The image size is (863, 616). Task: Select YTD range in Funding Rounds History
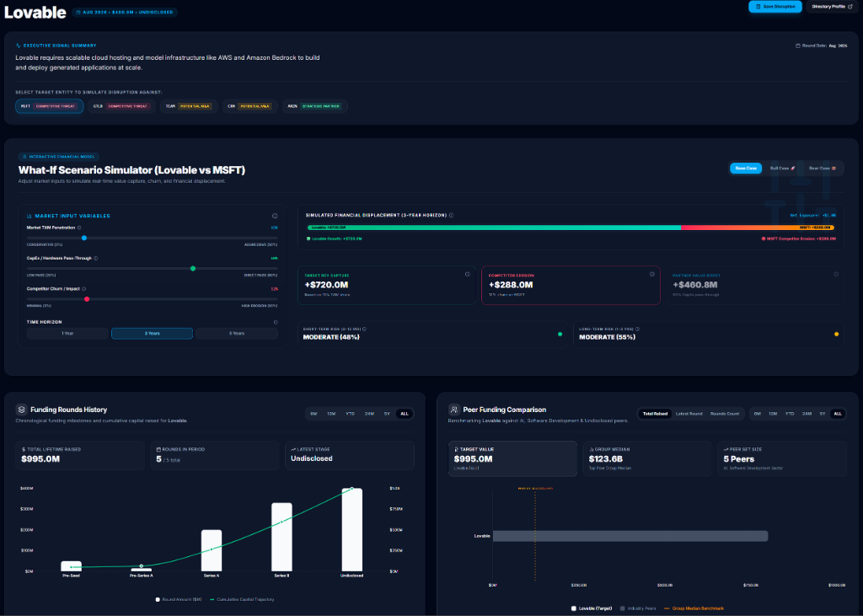350,414
